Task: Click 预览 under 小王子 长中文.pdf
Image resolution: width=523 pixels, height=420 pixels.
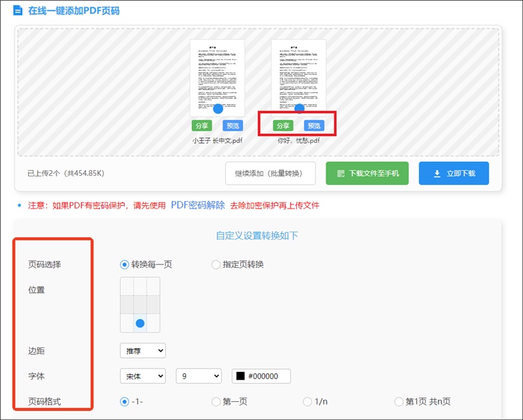Action: point(233,126)
